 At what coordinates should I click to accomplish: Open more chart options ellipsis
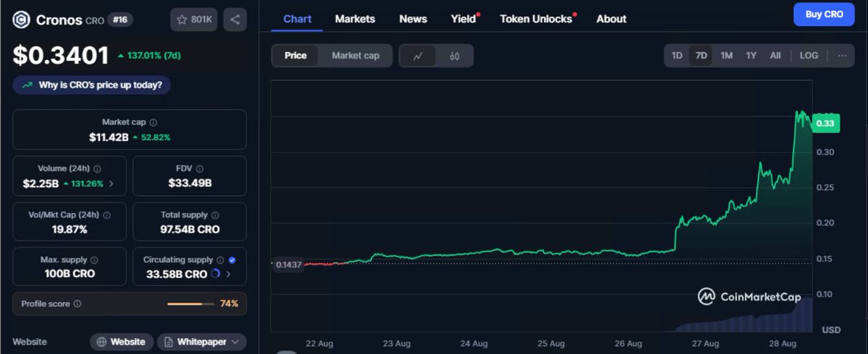pyautogui.click(x=841, y=56)
